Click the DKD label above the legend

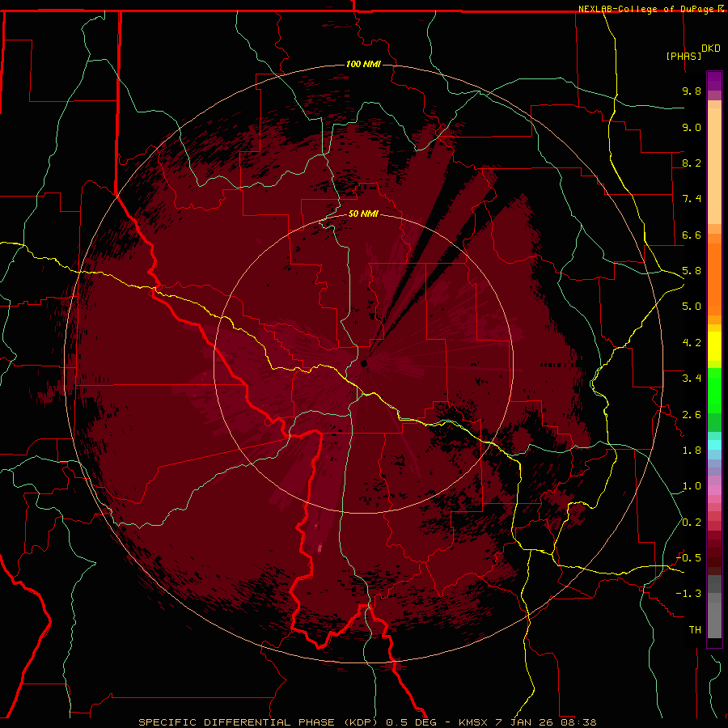(711, 49)
